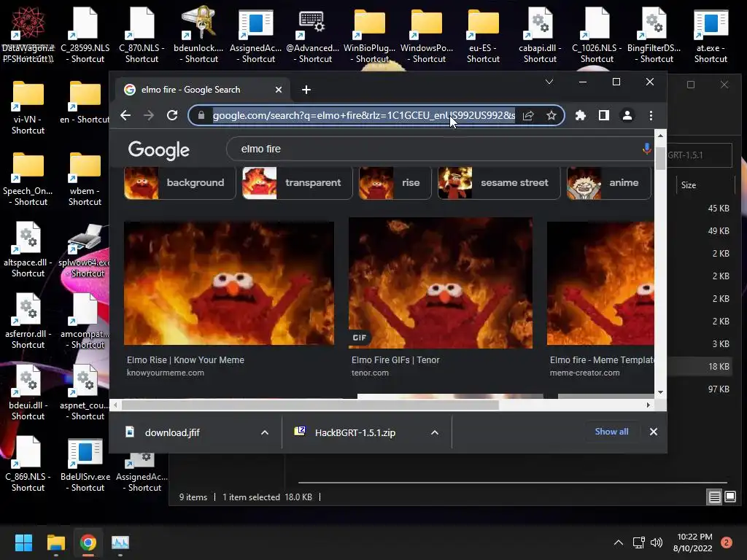
Task: Select bdeunlock shortcut on desktop
Action: 198,34
